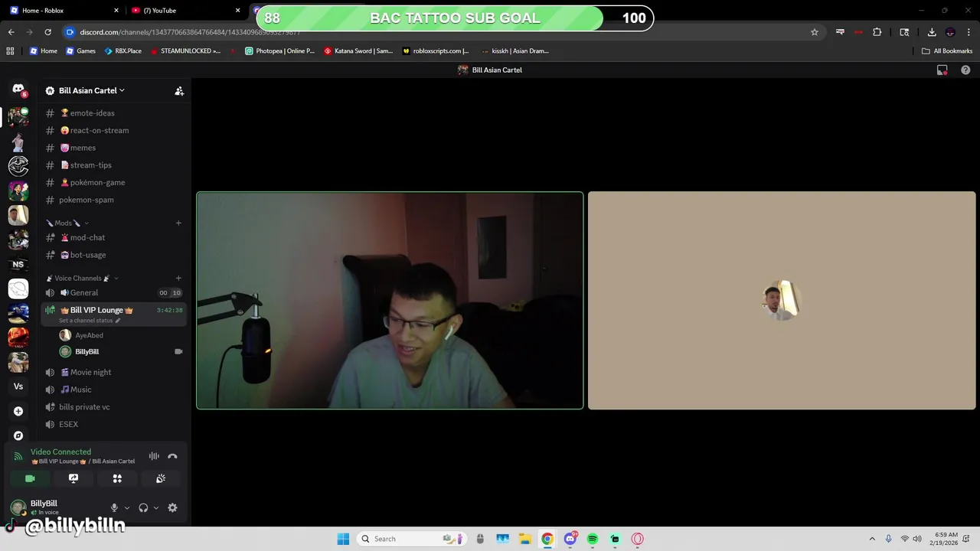This screenshot has height=551, width=980.
Task: Open User Settings gear icon
Action: (172, 507)
